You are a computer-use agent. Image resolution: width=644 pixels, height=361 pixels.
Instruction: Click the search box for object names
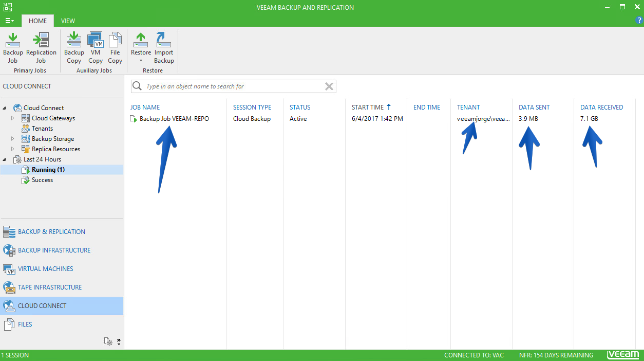pyautogui.click(x=234, y=86)
